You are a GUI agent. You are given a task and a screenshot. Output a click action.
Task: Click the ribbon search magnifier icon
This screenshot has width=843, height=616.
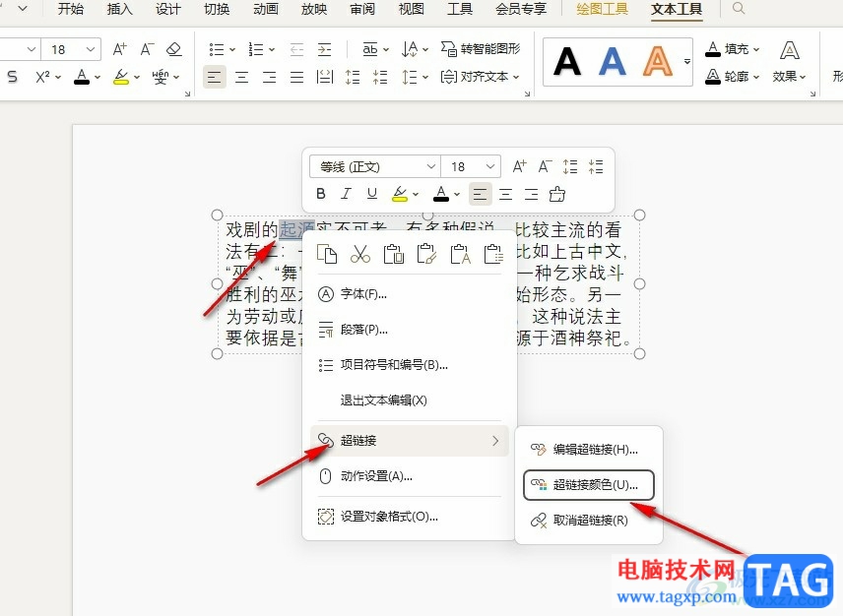pyautogui.click(x=739, y=9)
